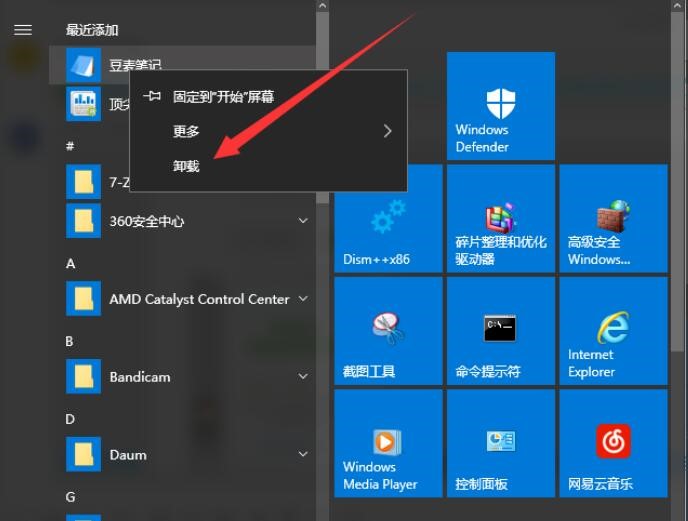Click the AMD Catalyst Control Center folder icon

[x=83, y=298]
